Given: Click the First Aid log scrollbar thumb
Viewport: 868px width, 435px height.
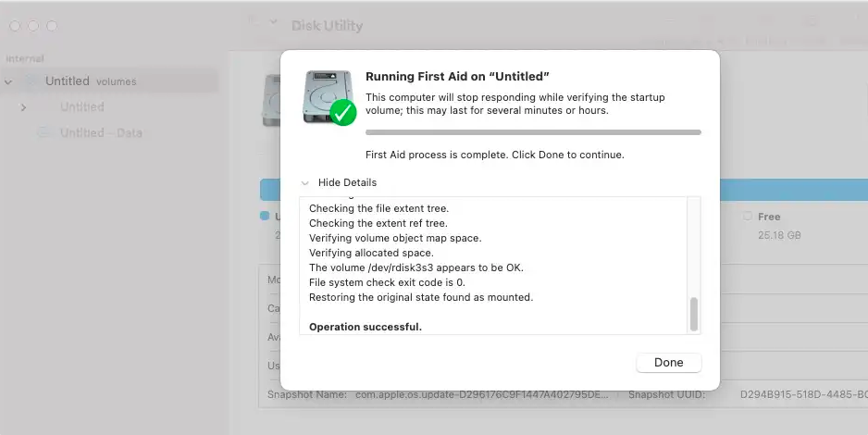Looking at the screenshot, I should [x=694, y=314].
